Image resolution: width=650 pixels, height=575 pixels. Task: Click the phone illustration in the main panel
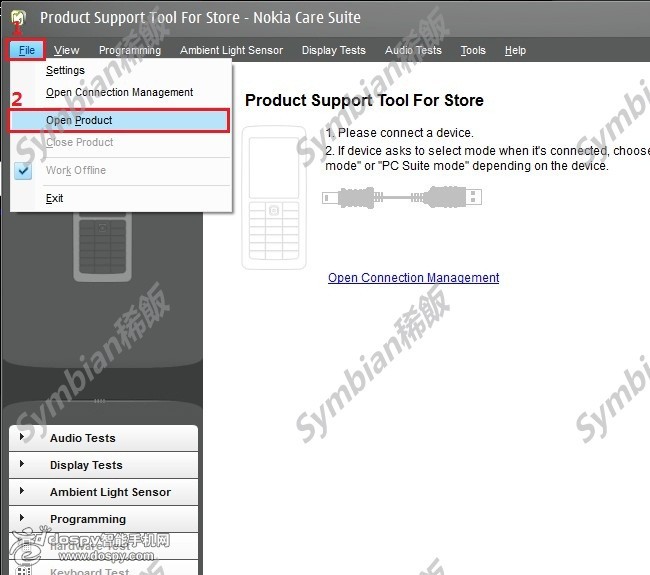click(273, 196)
